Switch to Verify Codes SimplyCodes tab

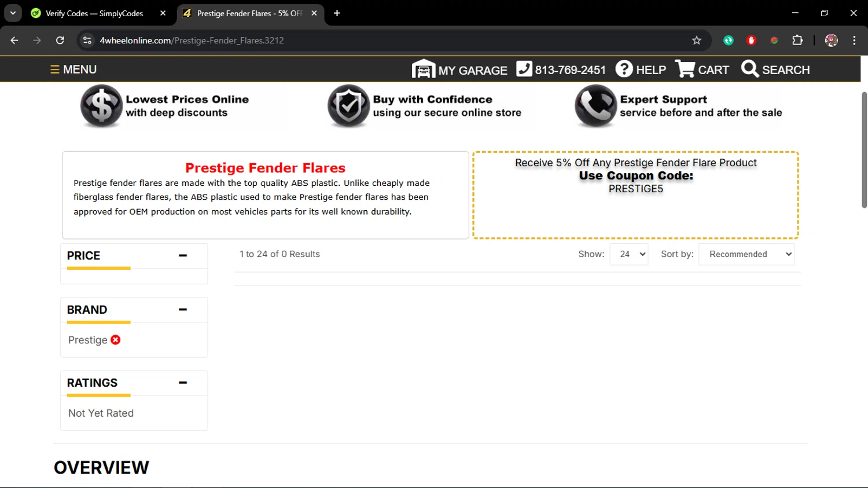94,13
